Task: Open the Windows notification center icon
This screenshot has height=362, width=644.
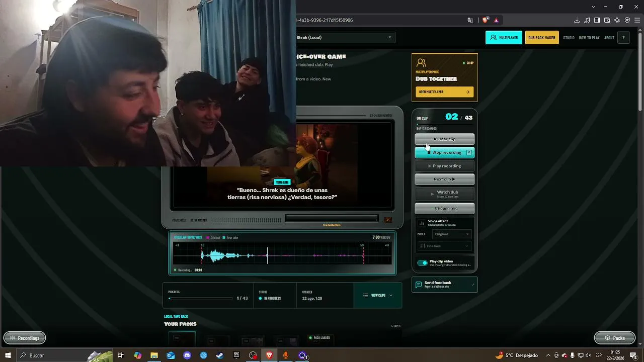Action: pos(633,355)
